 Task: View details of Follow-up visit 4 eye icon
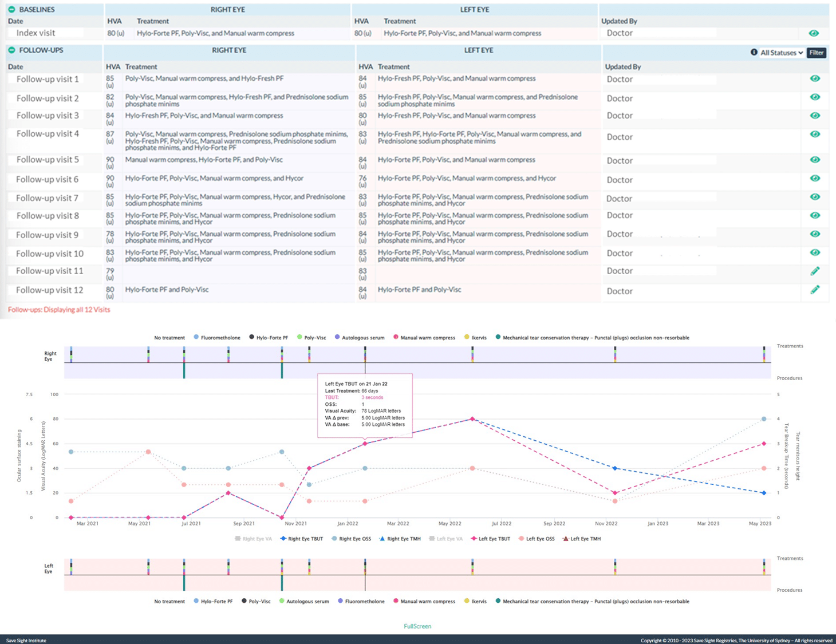[x=815, y=134]
